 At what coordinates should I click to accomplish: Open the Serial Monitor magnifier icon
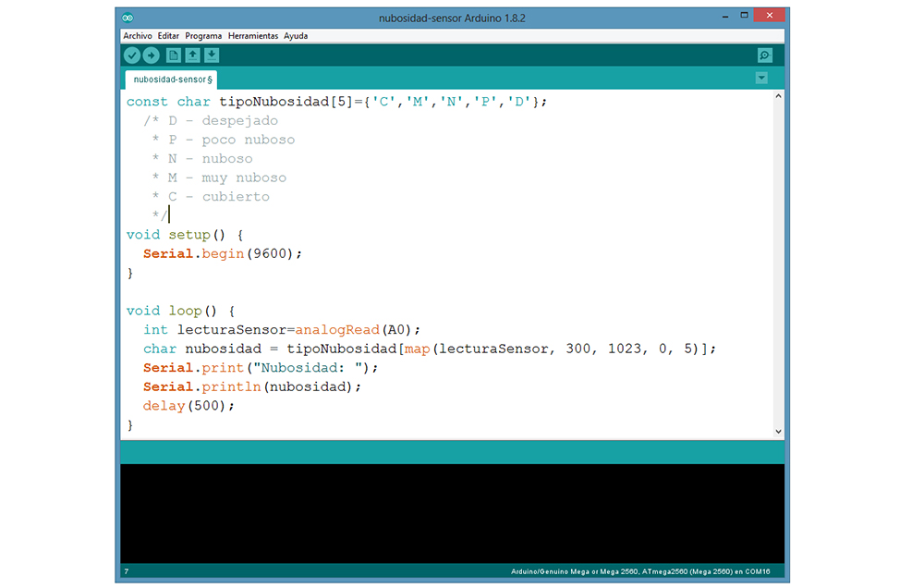[764, 55]
